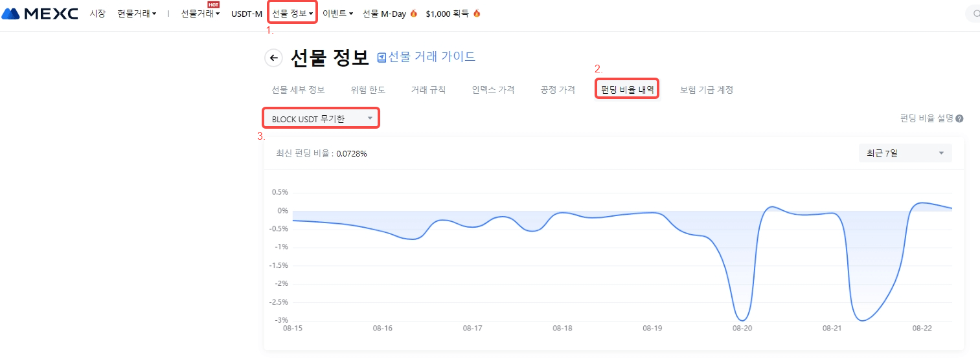The height and width of the screenshot is (359, 980).
Task: Click the fire icon next to $1,000 획득
Action: pyautogui.click(x=477, y=14)
